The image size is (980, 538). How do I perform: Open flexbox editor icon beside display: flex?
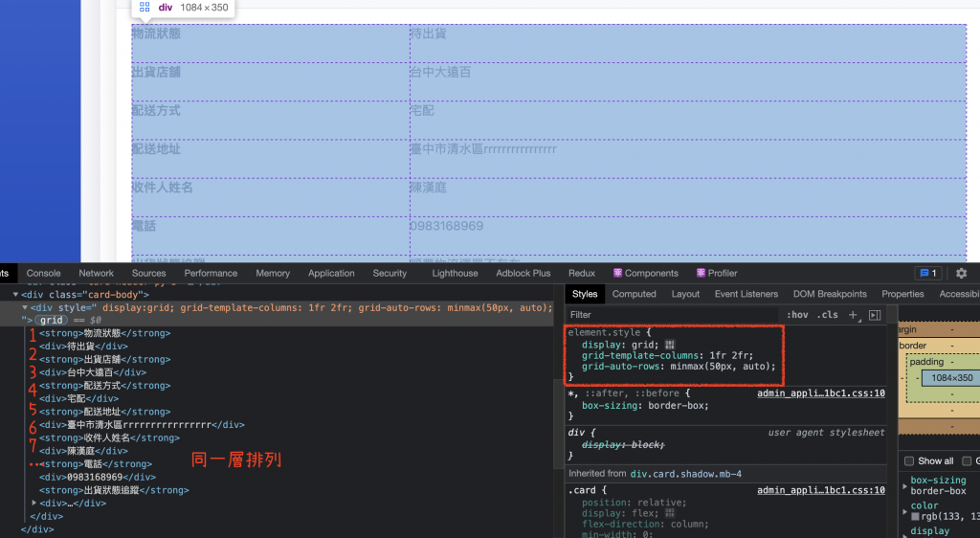tap(670, 513)
